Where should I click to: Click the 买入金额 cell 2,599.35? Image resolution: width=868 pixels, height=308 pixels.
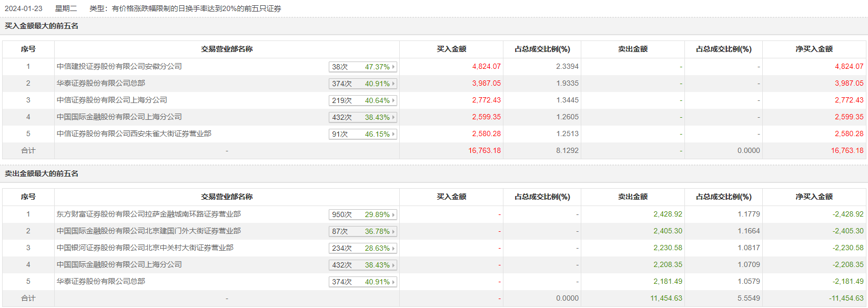[486, 117]
